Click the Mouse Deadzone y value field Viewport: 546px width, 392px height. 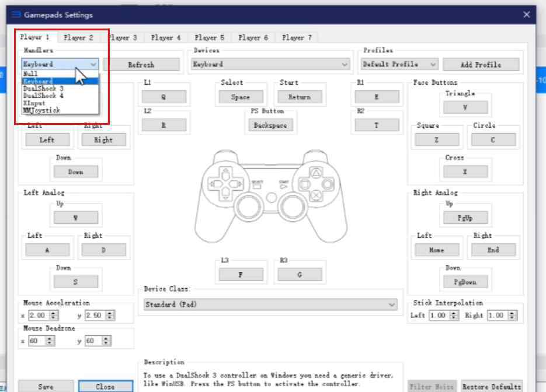pyautogui.click(x=93, y=341)
